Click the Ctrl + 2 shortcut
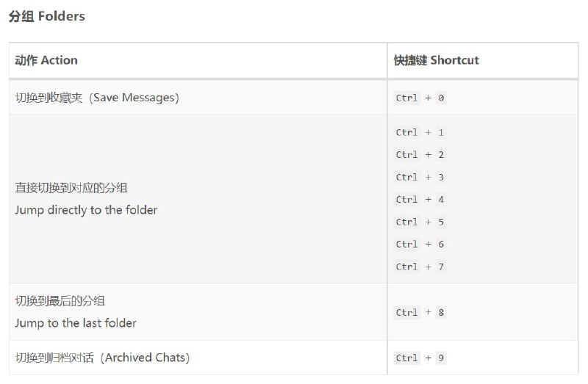 tap(420, 155)
